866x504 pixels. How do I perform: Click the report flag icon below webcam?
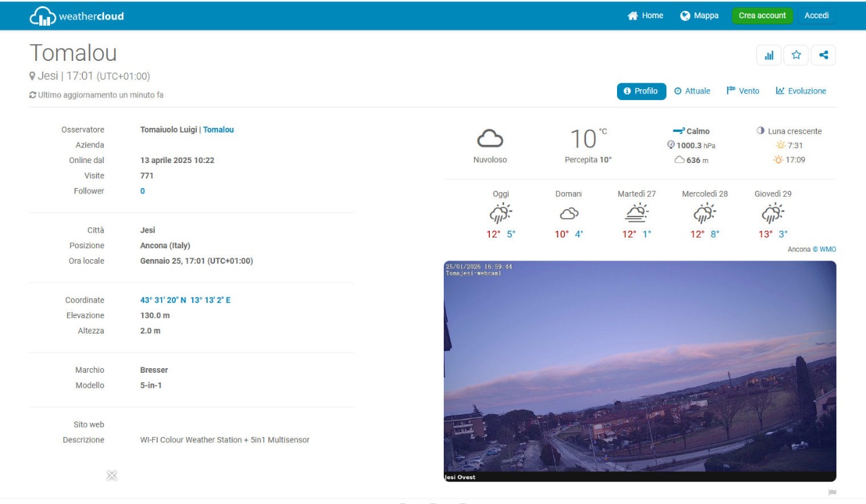831,492
